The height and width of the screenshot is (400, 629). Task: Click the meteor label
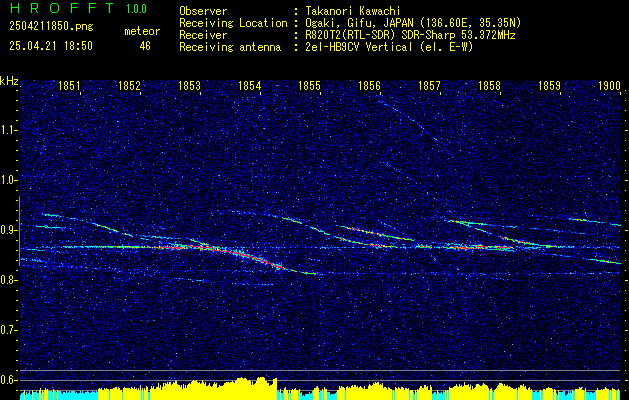click(x=142, y=31)
